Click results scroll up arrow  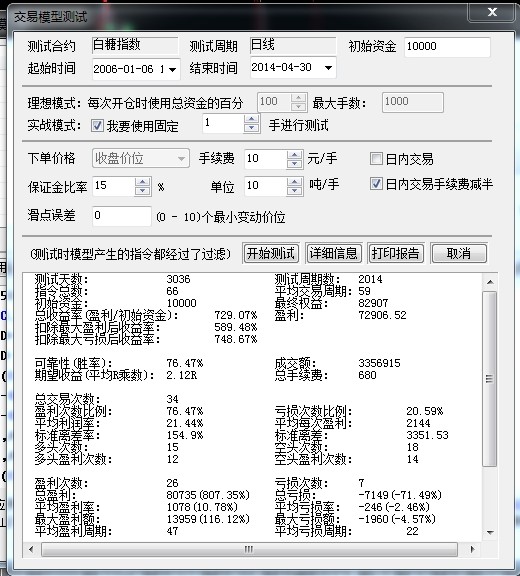pyautogui.click(x=490, y=282)
